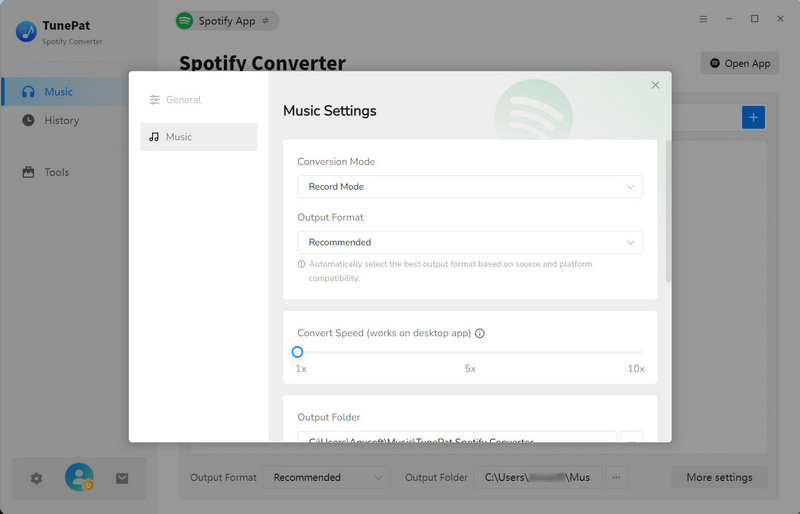Click the More settings button
Screen dimensions: 800x514
pyautogui.click(x=719, y=478)
